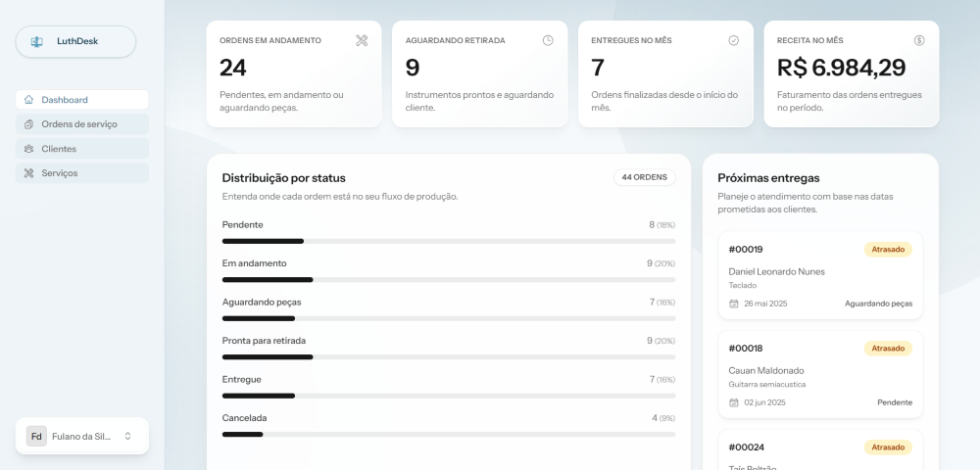Click the Atrasado badge on order #00024

click(888, 447)
